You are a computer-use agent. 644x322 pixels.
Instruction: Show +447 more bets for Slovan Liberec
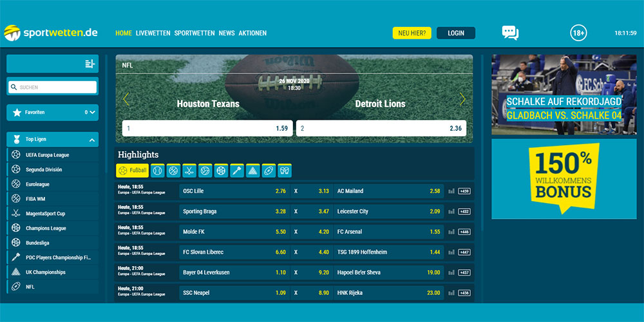(464, 252)
